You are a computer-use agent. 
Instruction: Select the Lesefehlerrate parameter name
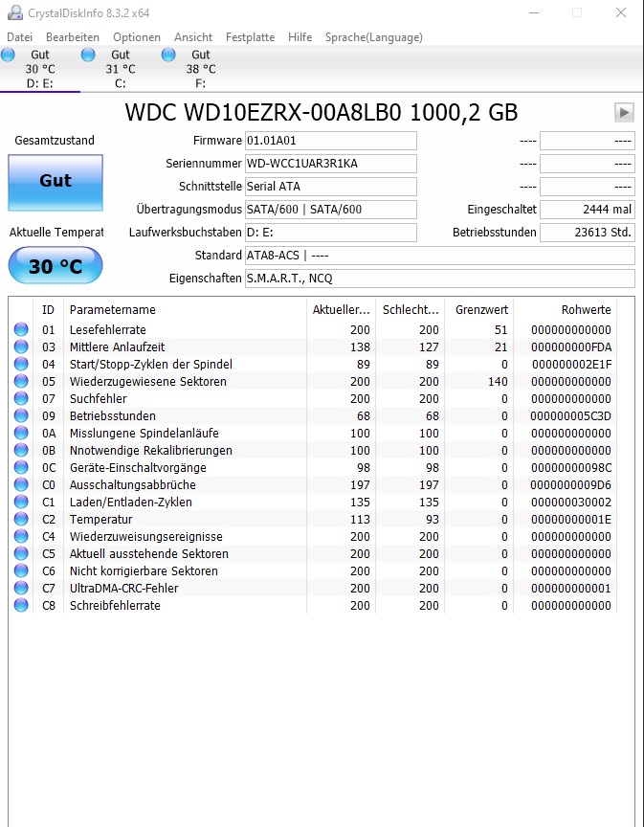[107, 329]
